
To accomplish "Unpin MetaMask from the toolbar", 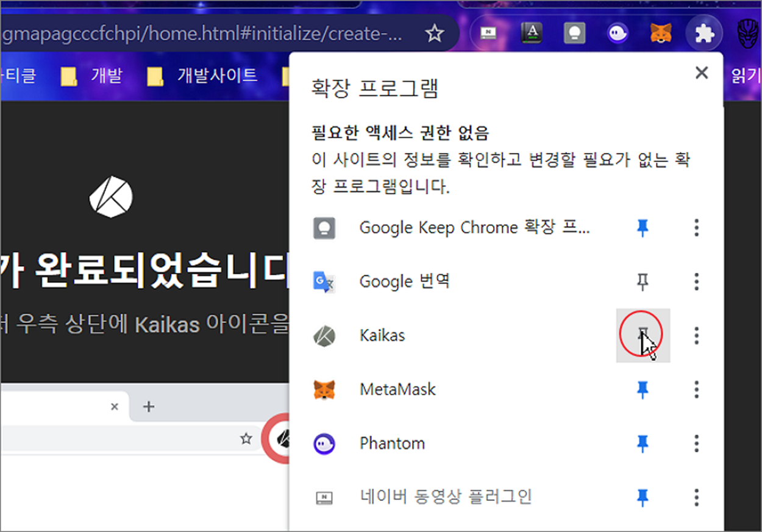I will (643, 389).
